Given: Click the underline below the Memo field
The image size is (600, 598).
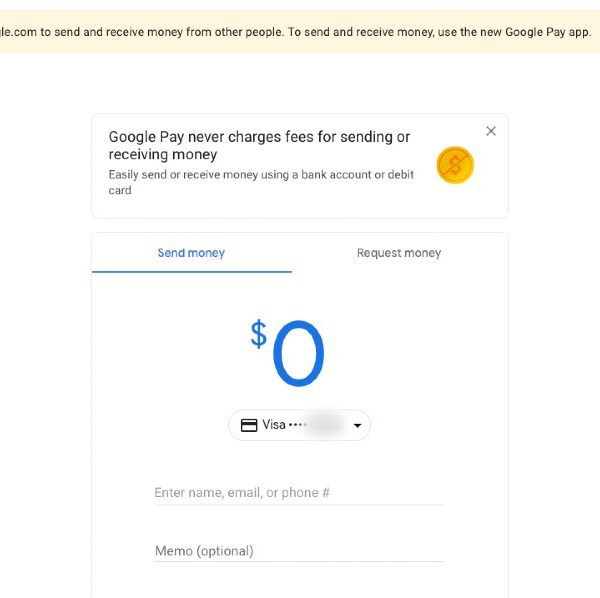Looking at the screenshot, I should coord(299,562).
